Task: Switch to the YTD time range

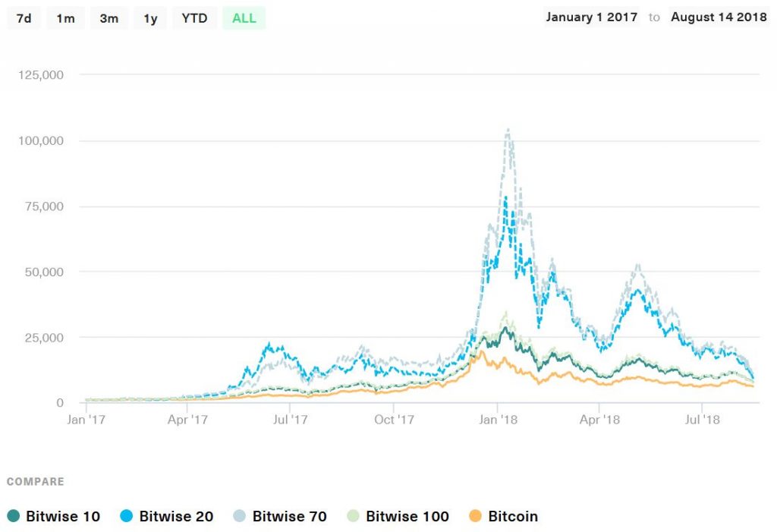Action: click(194, 18)
